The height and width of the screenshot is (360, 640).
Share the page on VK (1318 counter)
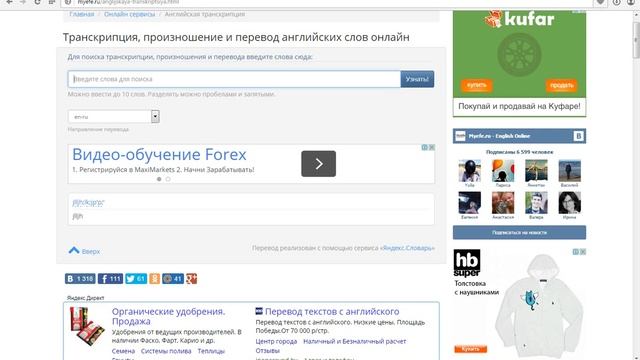pyautogui.click(x=80, y=279)
